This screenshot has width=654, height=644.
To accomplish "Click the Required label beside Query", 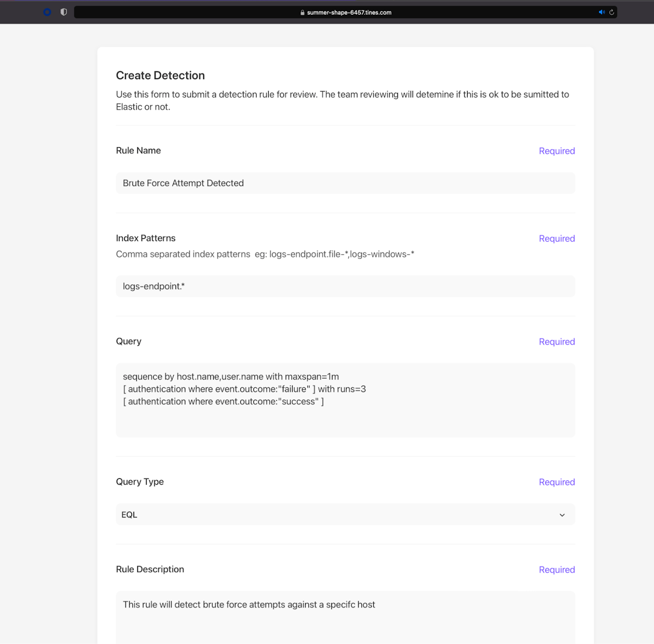I will (556, 342).
